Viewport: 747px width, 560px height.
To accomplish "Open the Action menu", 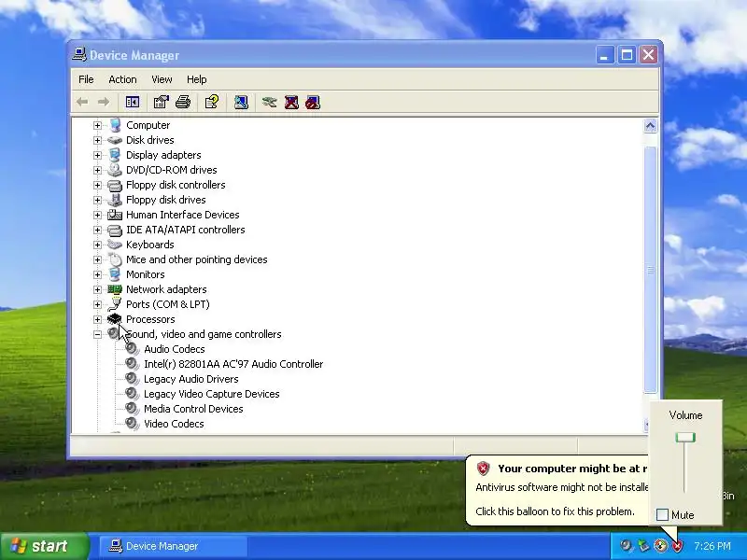I will coord(122,79).
